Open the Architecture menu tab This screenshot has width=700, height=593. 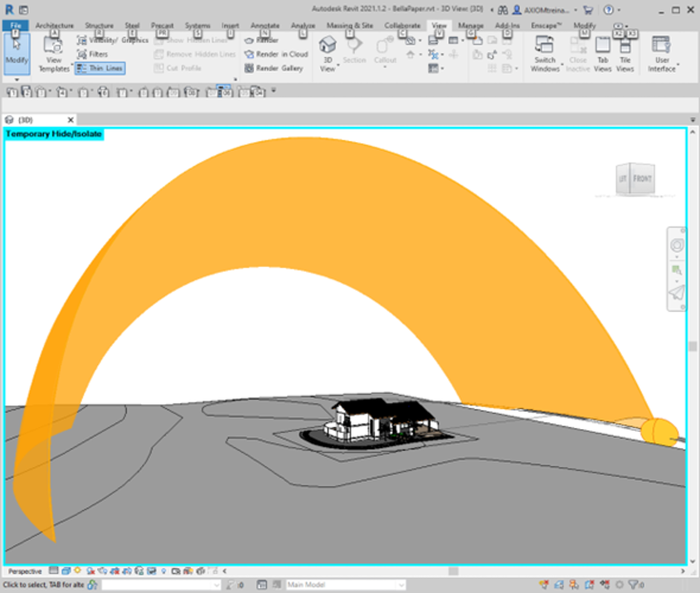click(55, 25)
